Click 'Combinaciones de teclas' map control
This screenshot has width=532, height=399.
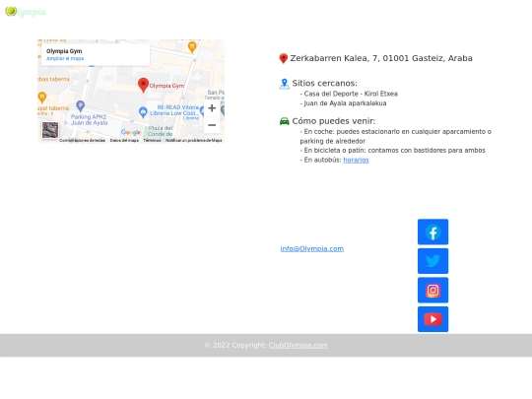click(x=82, y=140)
